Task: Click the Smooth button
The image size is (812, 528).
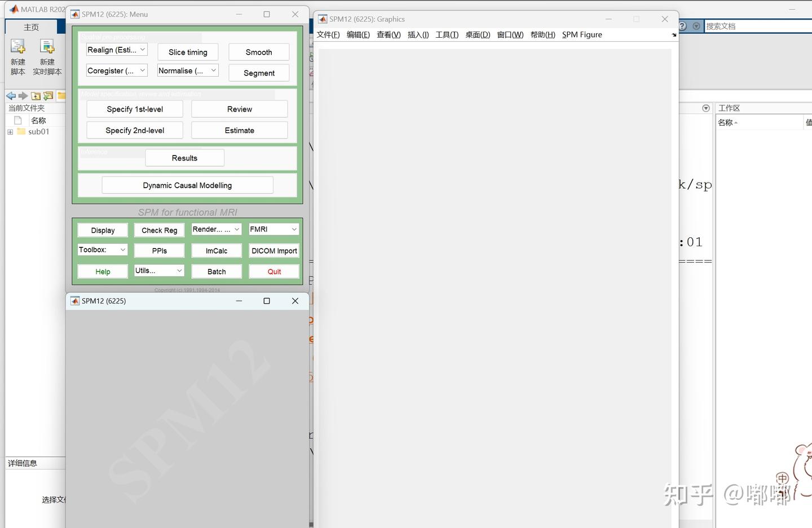Action: [259, 52]
